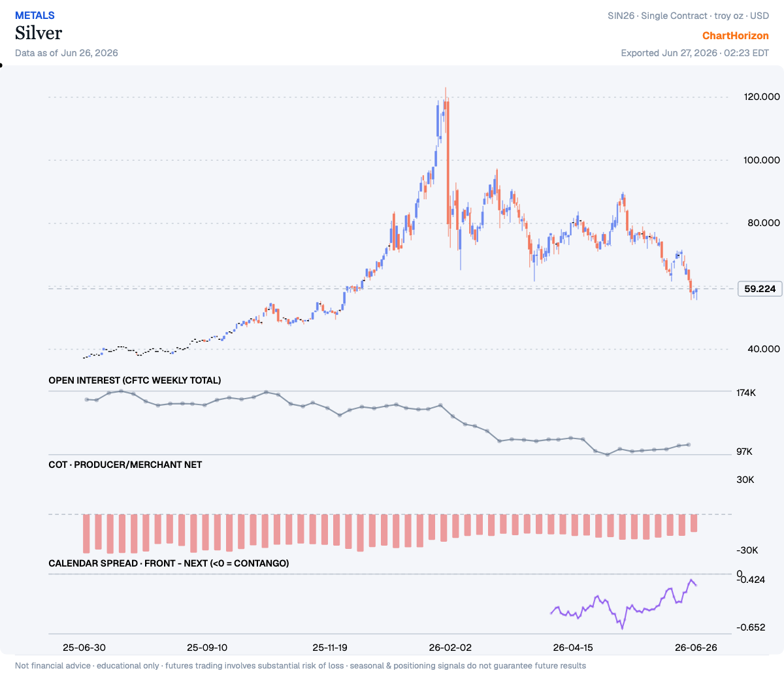Click the 59.224 current price label
This screenshot has height=677, width=784.
(x=760, y=289)
